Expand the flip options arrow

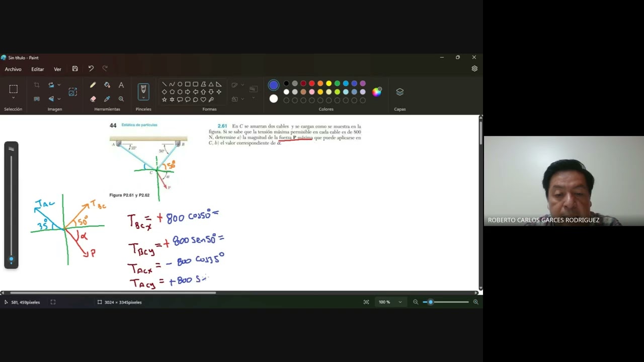[x=59, y=99]
